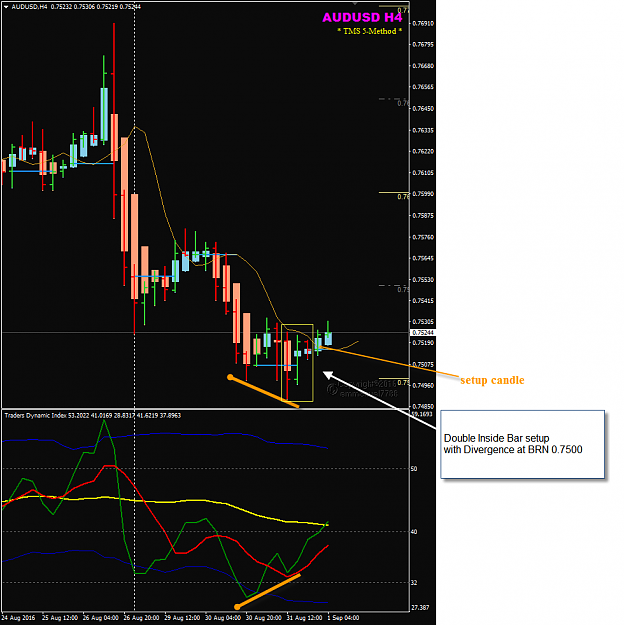Click the 0.75875 price axis label
624x625 pixels.
click(423, 216)
